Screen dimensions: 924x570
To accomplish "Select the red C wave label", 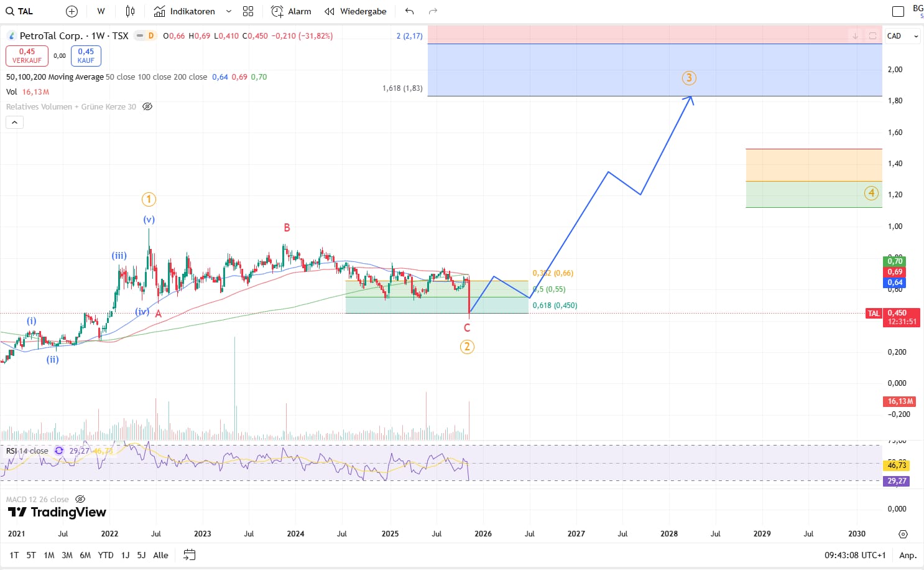I will [467, 328].
